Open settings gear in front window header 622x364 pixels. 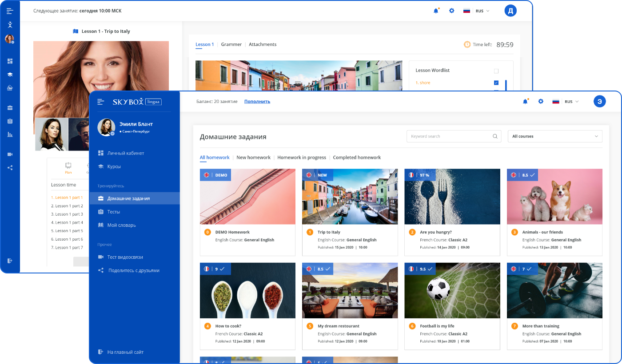pos(541,101)
